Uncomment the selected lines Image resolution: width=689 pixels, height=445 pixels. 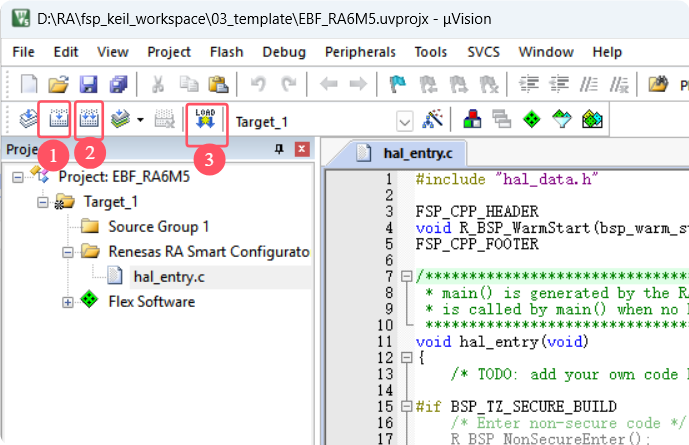619,83
